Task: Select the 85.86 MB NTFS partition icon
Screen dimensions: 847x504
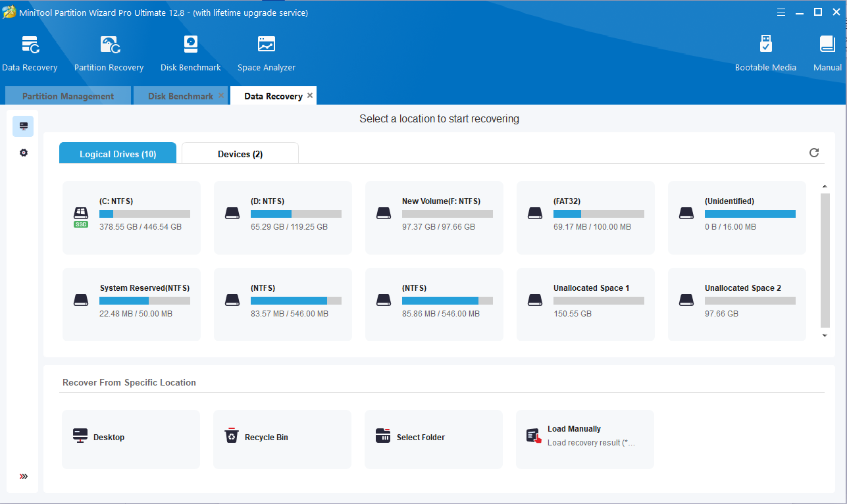Action: [383, 300]
